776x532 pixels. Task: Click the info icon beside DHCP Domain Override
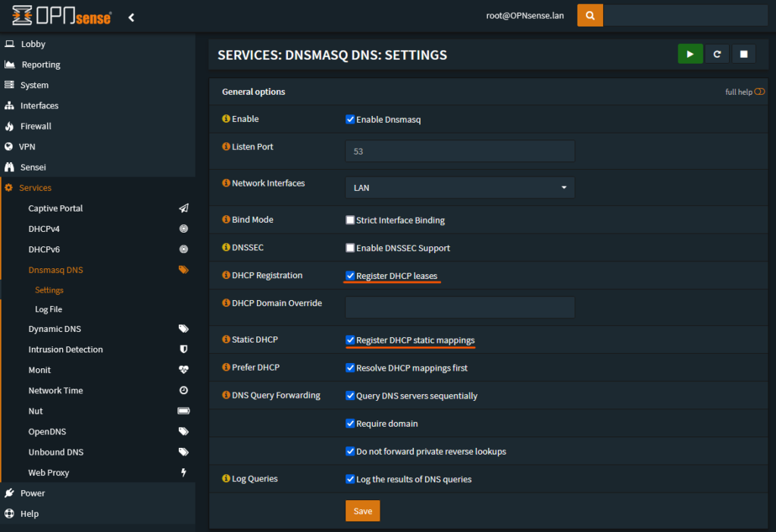tap(226, 303)
